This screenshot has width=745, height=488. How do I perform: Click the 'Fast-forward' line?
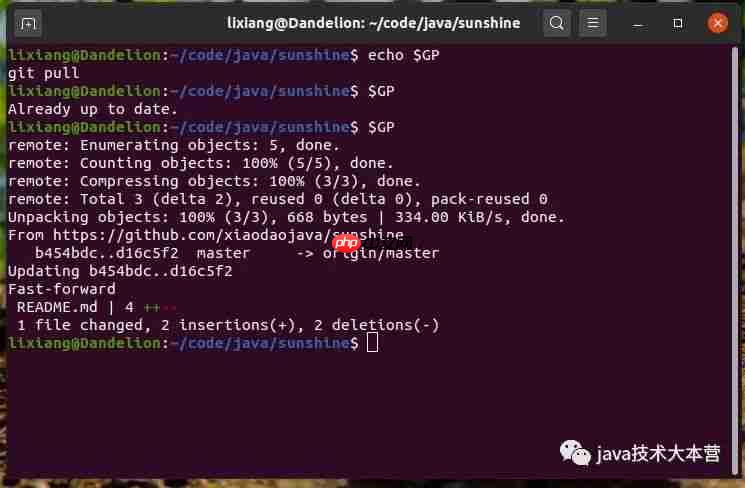(x=62, y=289)
